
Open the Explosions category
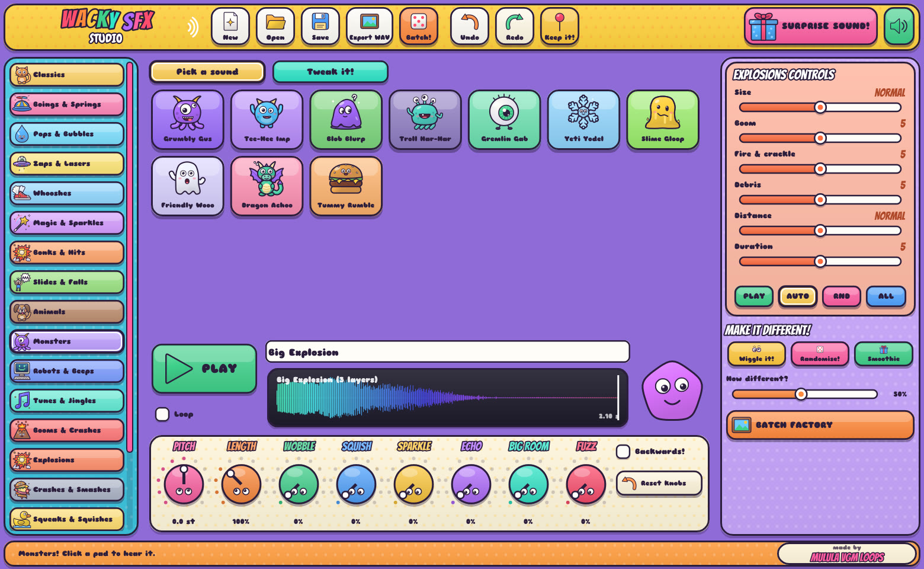[67, 460]
